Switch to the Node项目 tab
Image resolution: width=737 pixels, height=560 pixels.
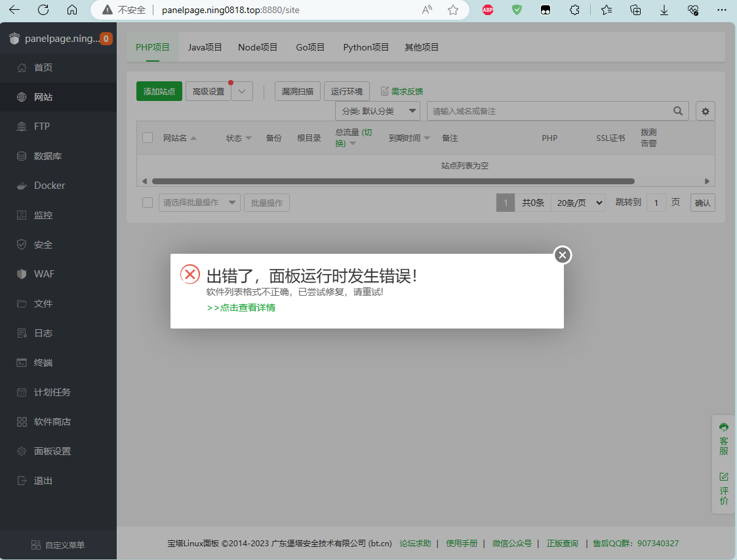pos(258,47)
